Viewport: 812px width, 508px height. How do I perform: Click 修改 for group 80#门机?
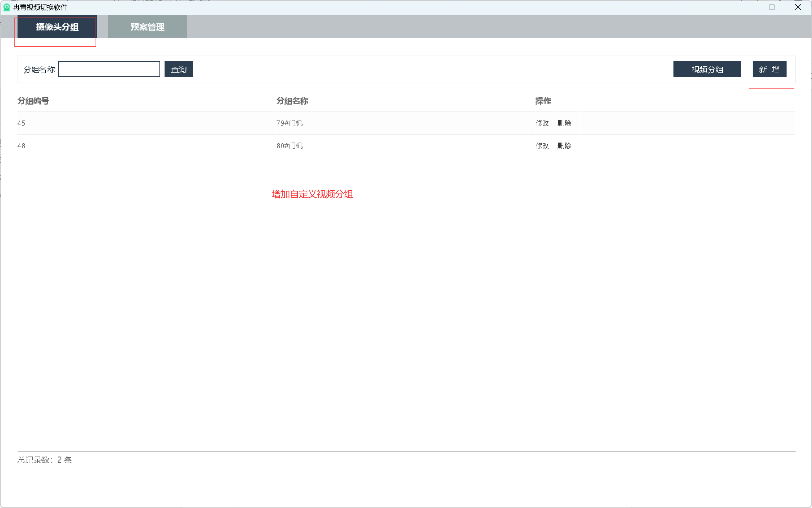pos(542,146)
